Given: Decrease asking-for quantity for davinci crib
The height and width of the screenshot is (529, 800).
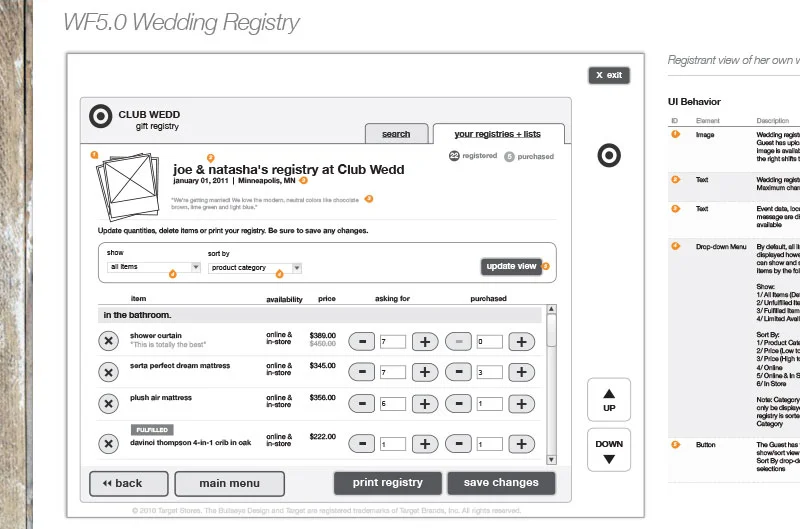Looking at the screenshot, I should click(x=362, y=444).
